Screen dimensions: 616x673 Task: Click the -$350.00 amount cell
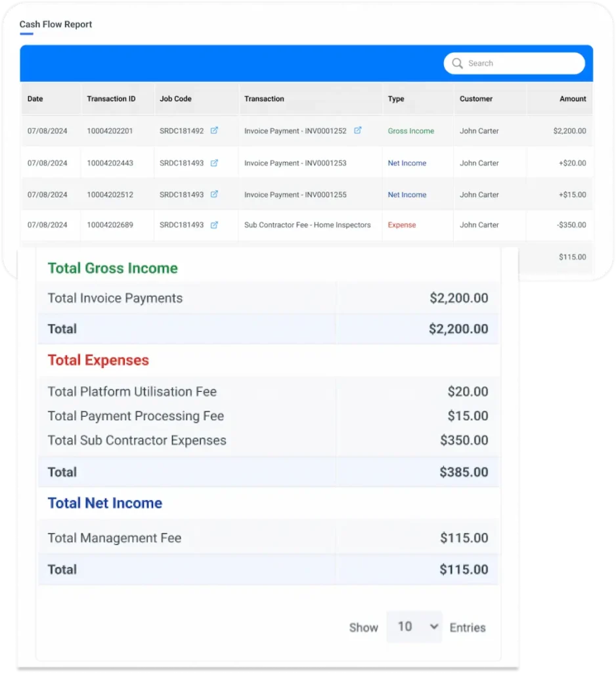pyautogui.click(x=571, y=225)
